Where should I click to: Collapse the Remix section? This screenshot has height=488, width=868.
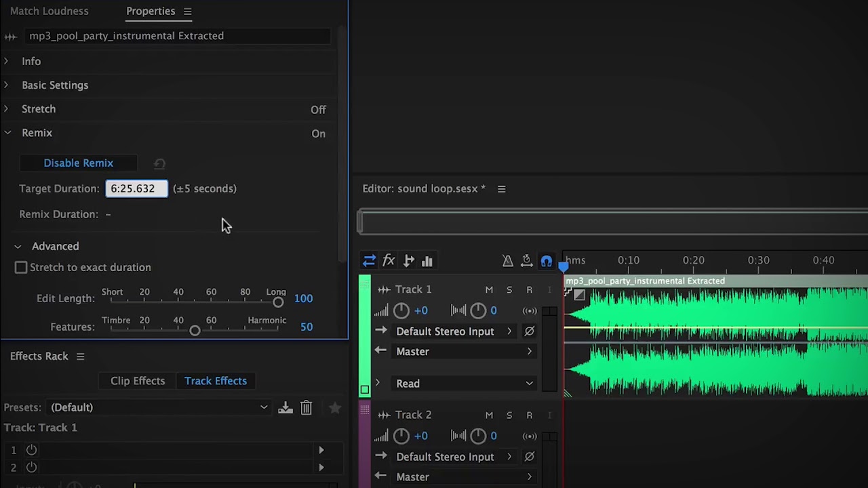point(7,134)
